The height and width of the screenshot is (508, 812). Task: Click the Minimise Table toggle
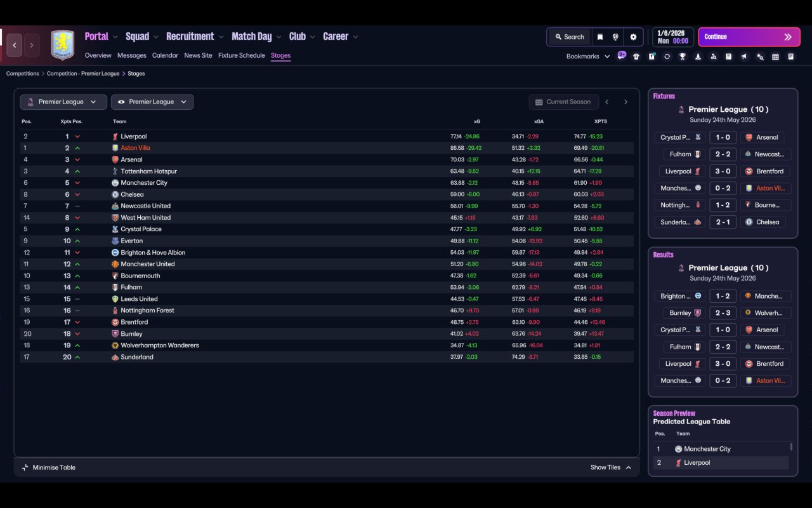click(48, 467)
